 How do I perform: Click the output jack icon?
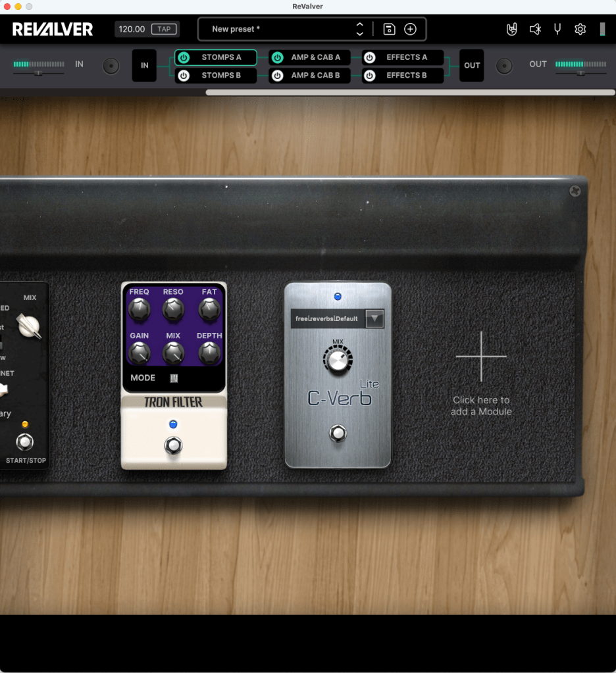[x=504, y=66]
